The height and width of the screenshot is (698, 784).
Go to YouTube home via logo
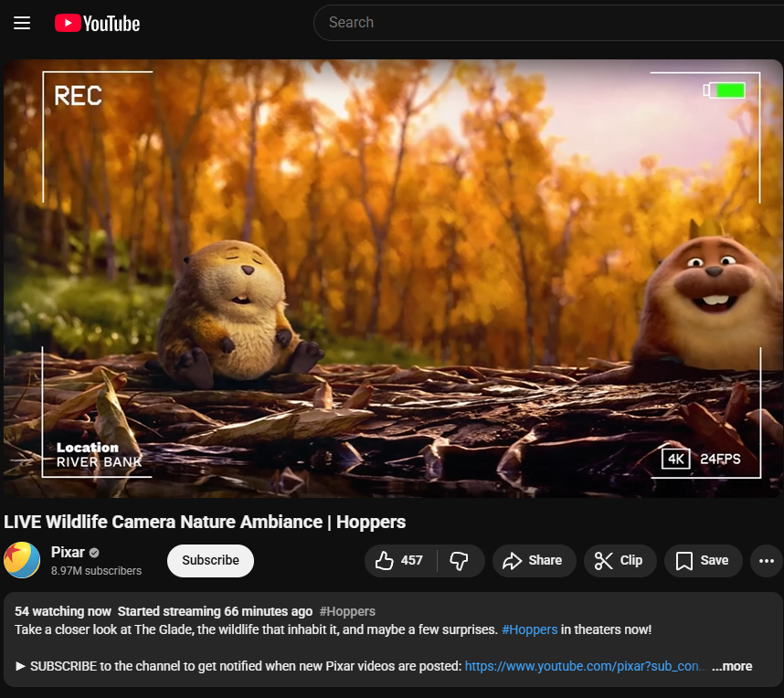[97, 24]
